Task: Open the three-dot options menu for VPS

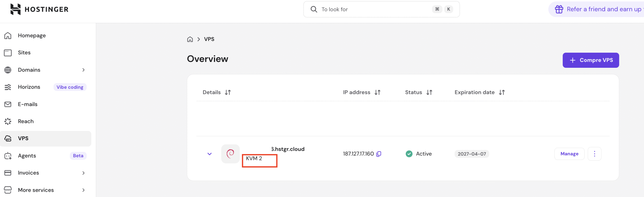Action: pos(594,154)
